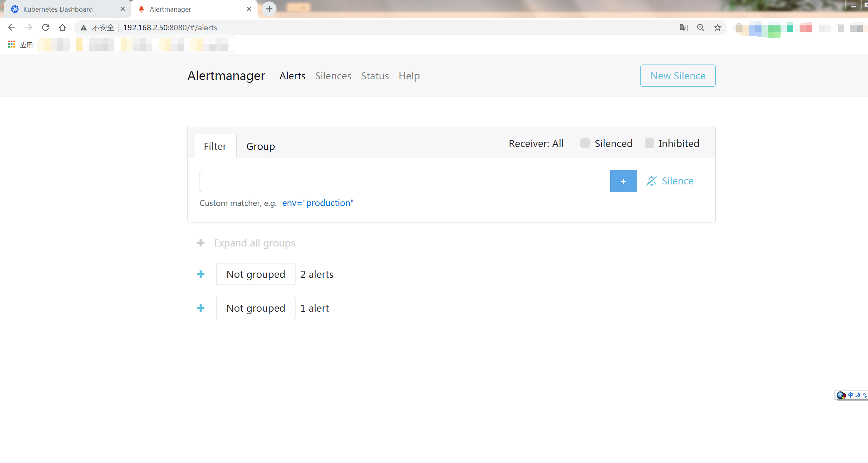Expand the Not grouped 2 alerts group

point(201,274)
